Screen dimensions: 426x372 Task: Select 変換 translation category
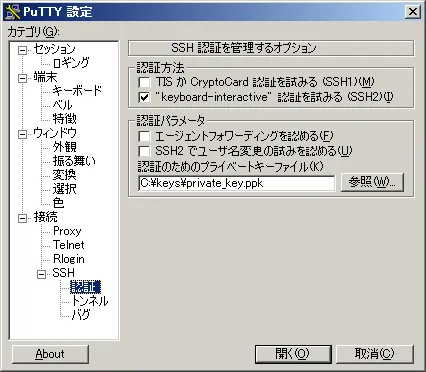coord(64,175)
